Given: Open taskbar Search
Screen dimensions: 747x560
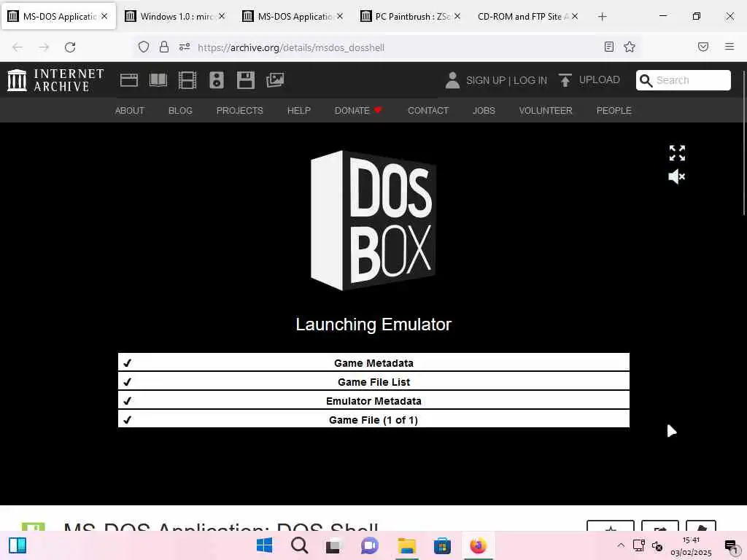Looking at the screenshot, I should 300,545.
